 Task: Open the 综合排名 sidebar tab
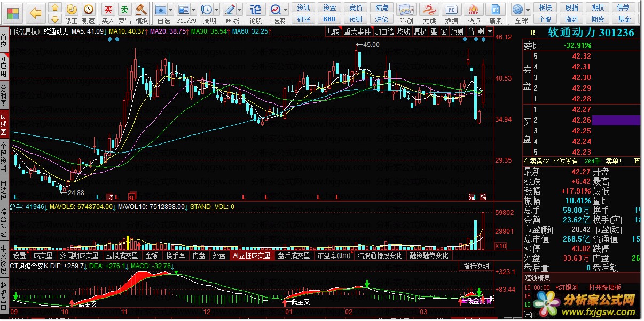(4, 222)
